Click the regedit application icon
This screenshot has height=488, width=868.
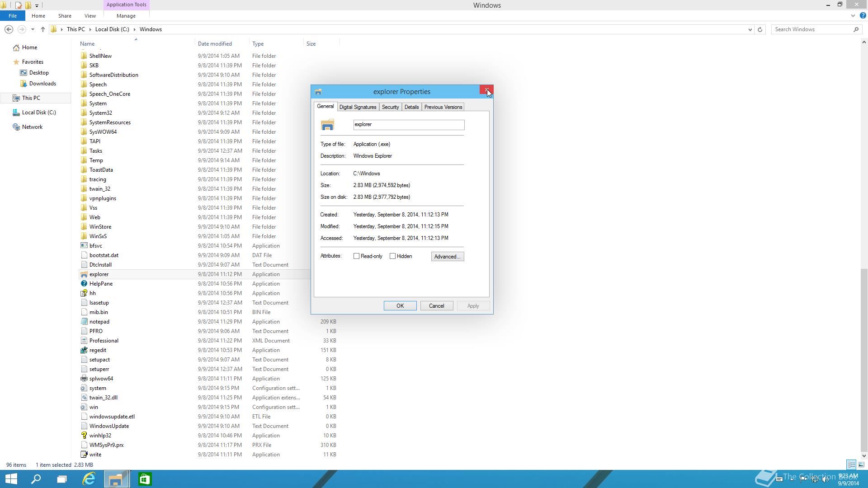pos(84,350)
